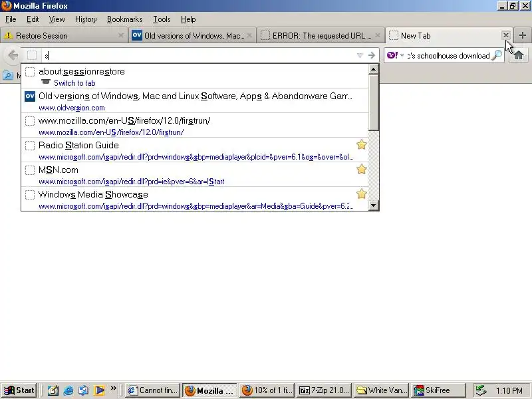Image resolution: width=532 pixels, height=399 pixels.
Task: Close the New Tab tab
Action: (x=506, y=35)
